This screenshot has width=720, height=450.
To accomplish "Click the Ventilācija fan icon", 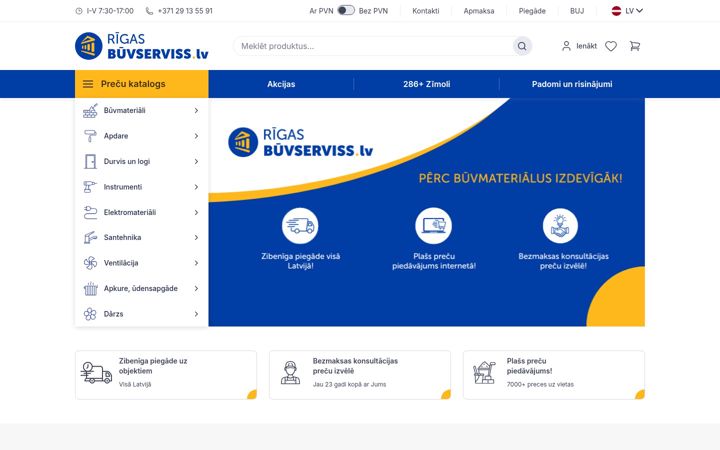I will click(x=90, y=263).
